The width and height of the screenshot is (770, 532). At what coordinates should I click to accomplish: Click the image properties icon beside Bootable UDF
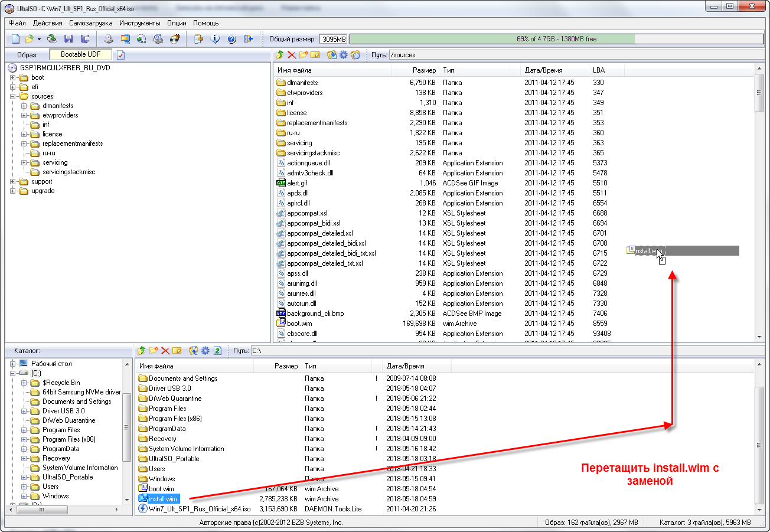pos(121,55)
